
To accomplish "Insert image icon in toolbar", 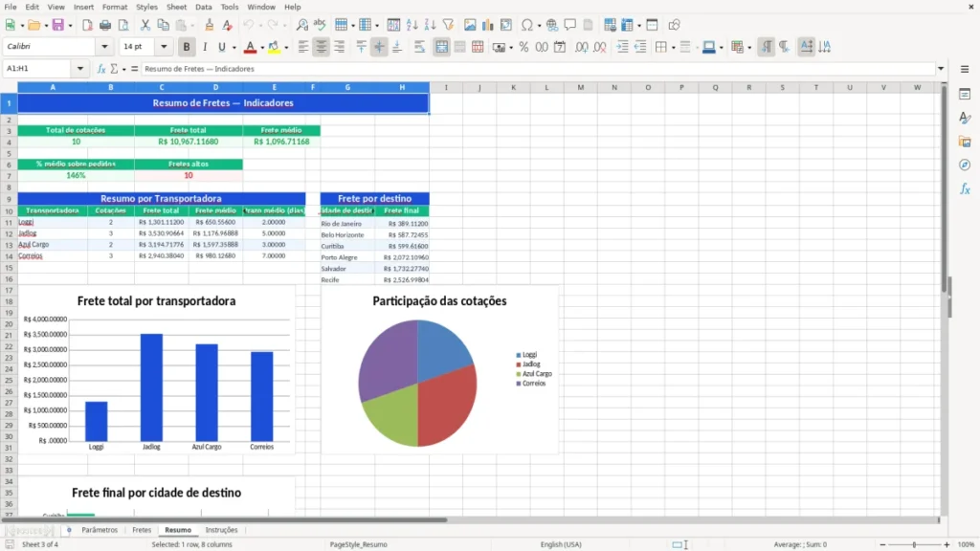I will tap(470, 25).
